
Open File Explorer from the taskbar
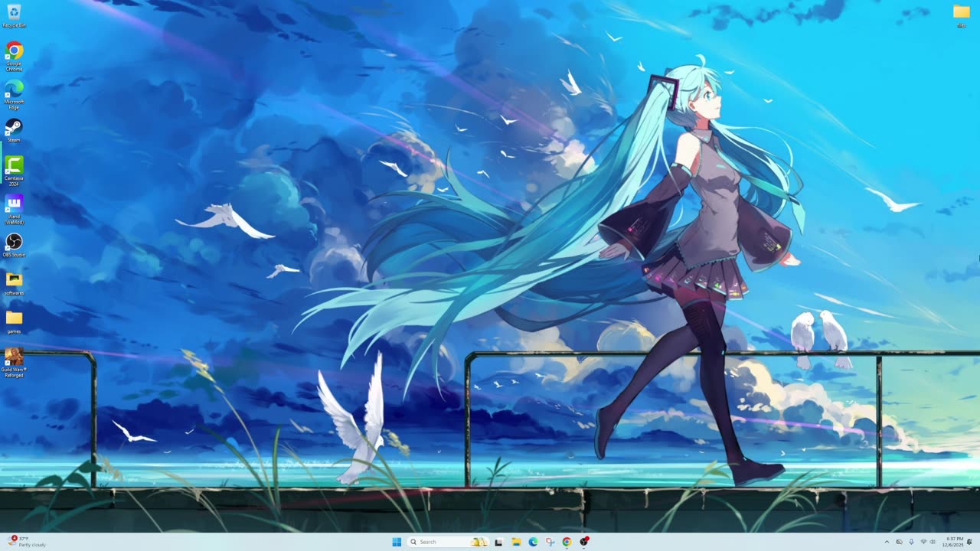point(516,542)
